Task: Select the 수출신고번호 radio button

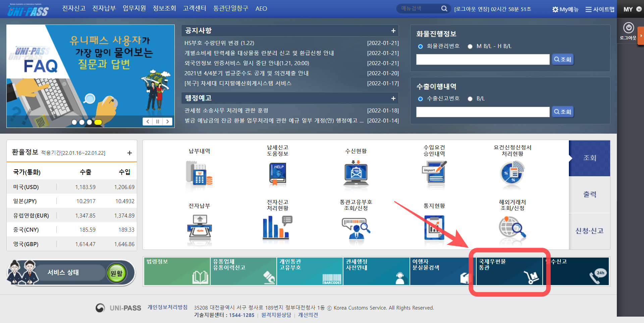Action: tap(420, 99)
